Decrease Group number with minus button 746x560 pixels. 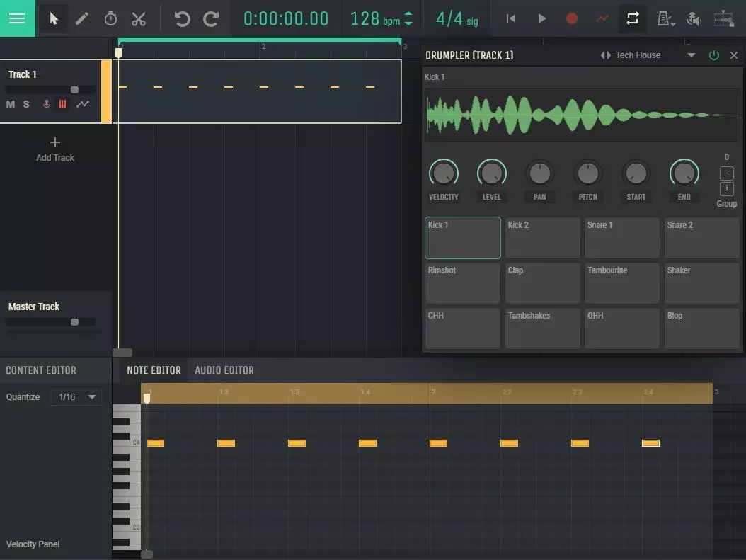pos(726,173)
